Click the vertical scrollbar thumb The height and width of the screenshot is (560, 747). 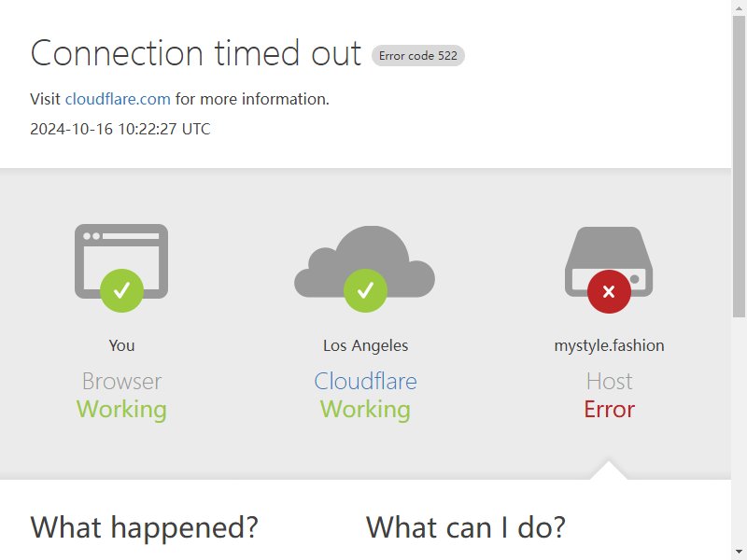click(740, 166)
